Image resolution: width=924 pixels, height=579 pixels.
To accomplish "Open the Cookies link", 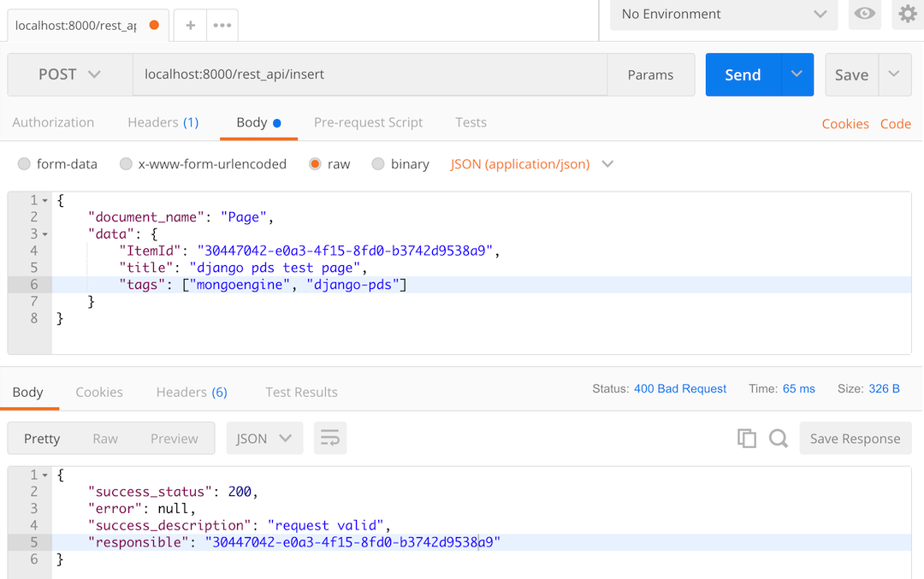I will click(844, 124).
